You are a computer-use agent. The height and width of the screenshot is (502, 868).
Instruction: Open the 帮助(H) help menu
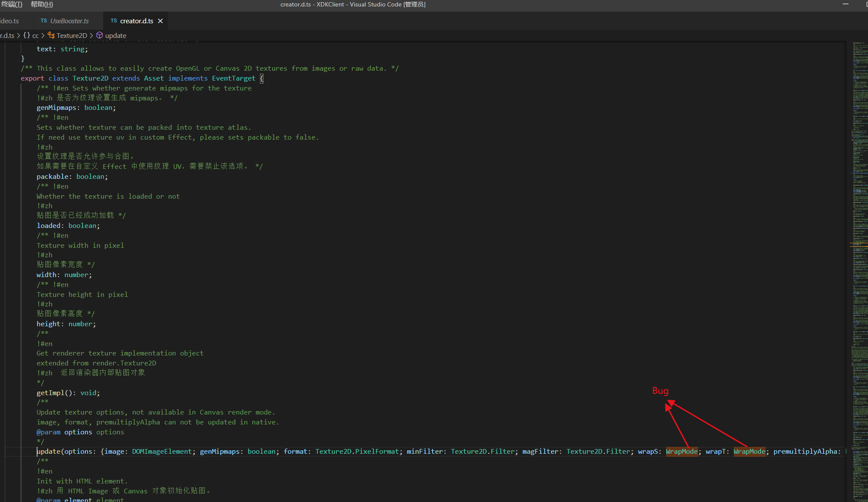42,4
